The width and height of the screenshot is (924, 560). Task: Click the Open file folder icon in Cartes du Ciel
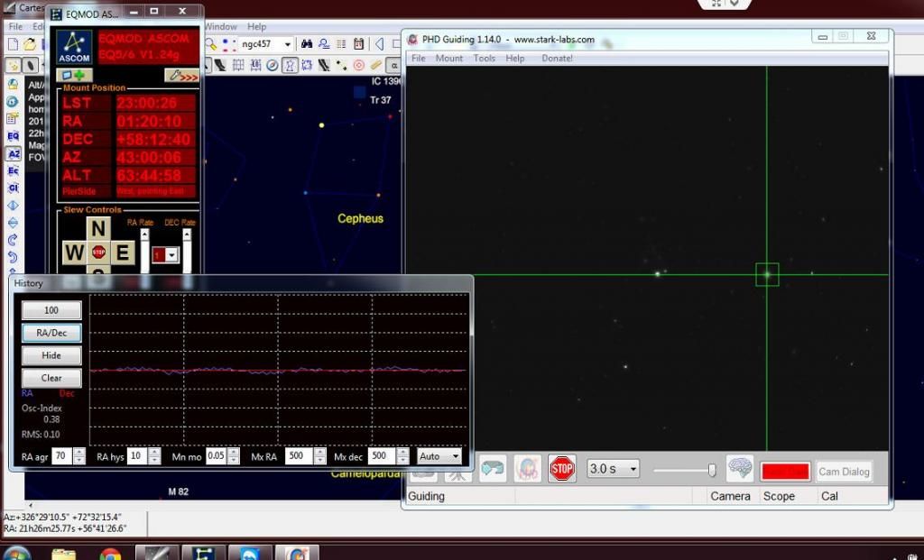coord(30,44)
